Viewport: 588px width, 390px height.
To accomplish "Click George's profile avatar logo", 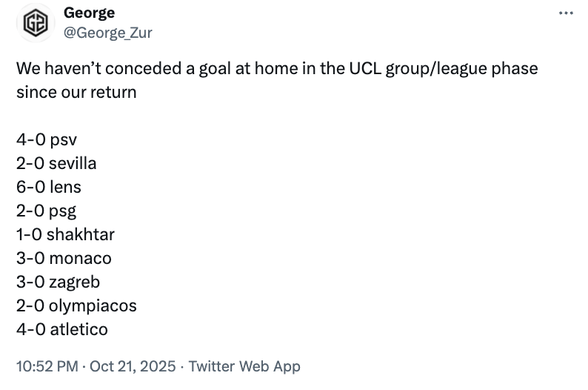I will click(35, 22).
